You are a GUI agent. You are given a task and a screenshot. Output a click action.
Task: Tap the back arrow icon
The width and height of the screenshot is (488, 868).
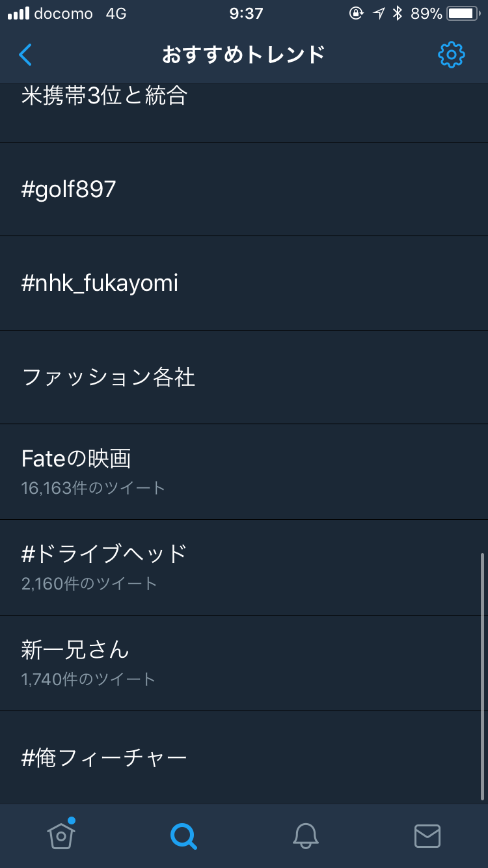click(x=25, y=55)
